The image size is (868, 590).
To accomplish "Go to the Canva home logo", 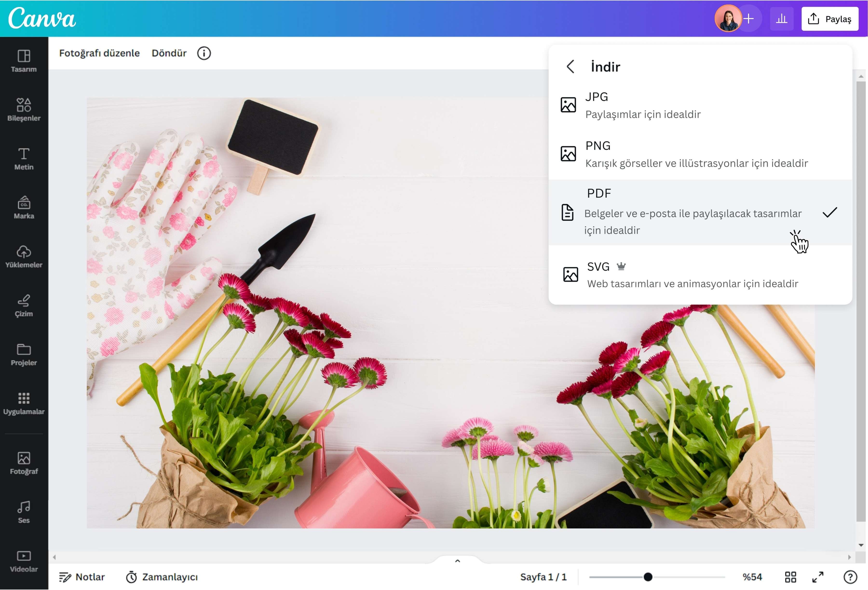I will 42,18.
